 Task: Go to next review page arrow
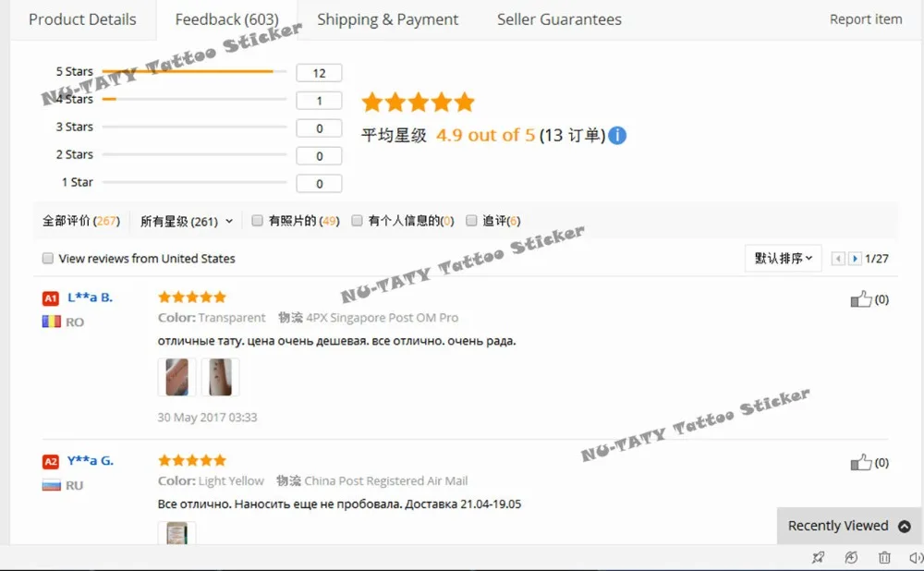[855, 258]
